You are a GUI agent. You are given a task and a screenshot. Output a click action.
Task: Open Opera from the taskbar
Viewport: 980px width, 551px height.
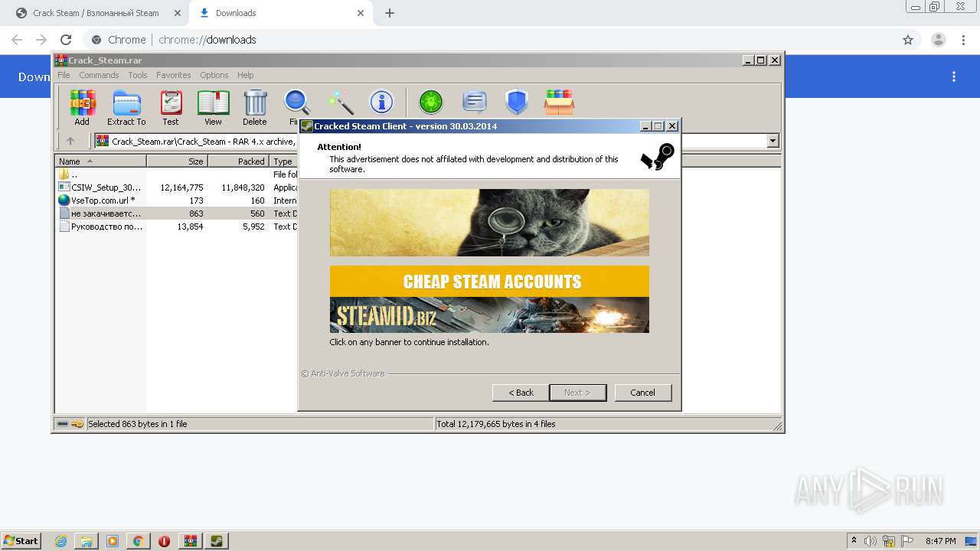click(164, 541)
